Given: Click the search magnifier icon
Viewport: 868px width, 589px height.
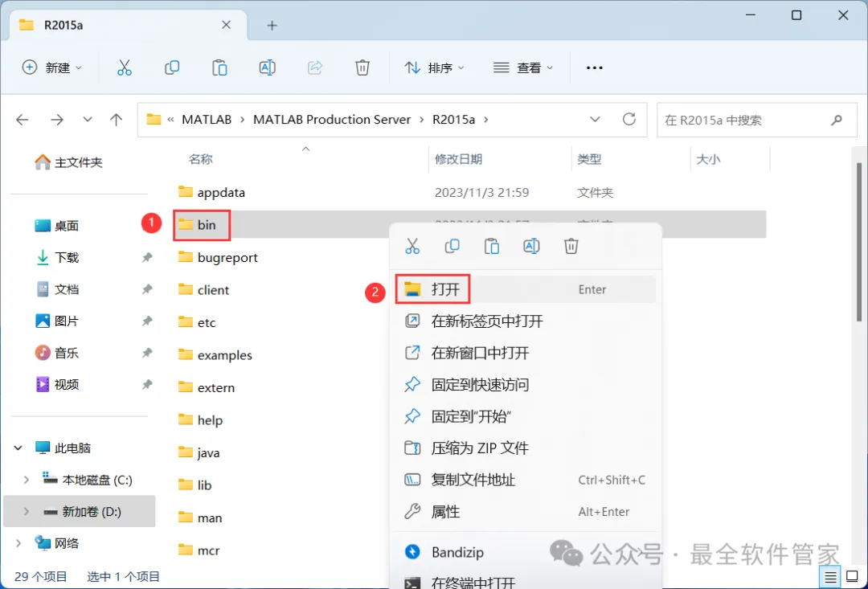Looking at the screenshot, I should 837,120.
